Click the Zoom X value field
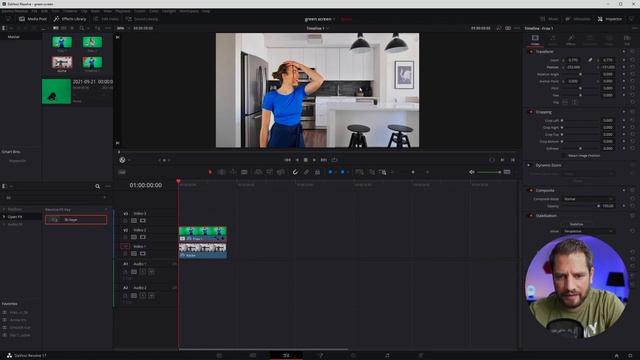This screenshot has width=640, height=360. coord(573,60)
